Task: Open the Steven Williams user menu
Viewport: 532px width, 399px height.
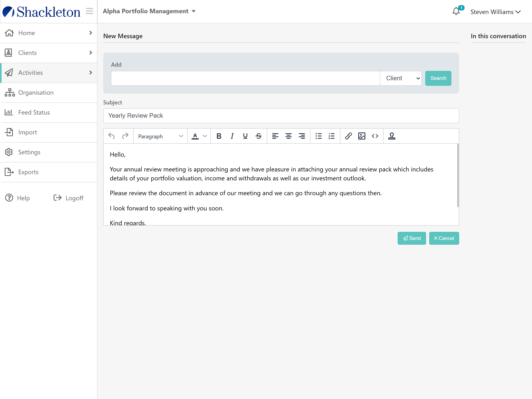Action: (x=495, y=12)
